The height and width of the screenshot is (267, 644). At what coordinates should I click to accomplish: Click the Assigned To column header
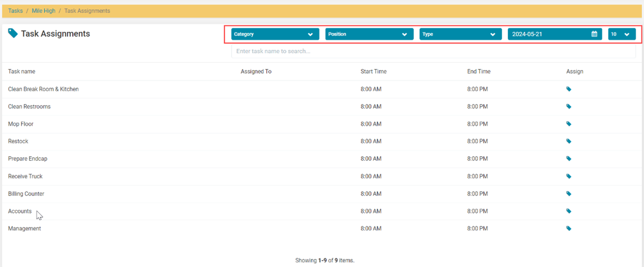tap(256, 71)
